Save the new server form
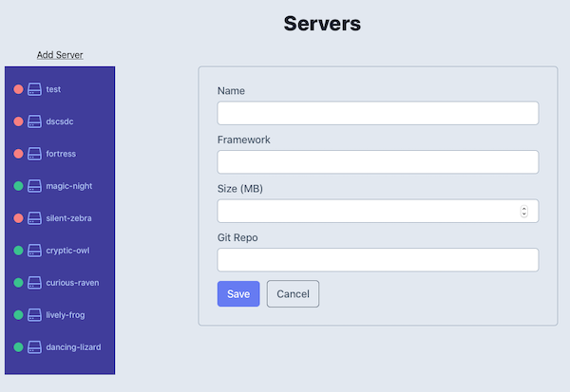 [238, 293]
